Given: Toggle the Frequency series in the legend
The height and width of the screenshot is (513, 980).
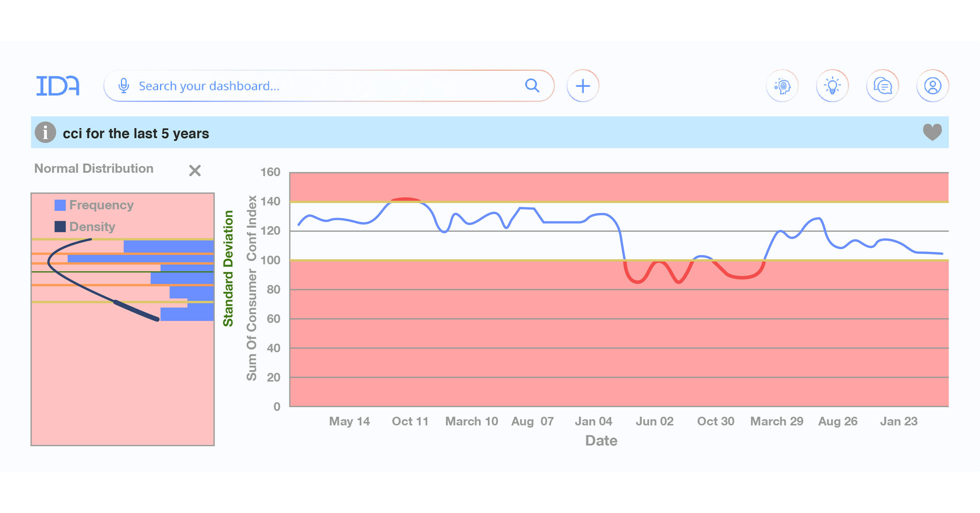Looking at the screenshot, I should tap(101, 205).
